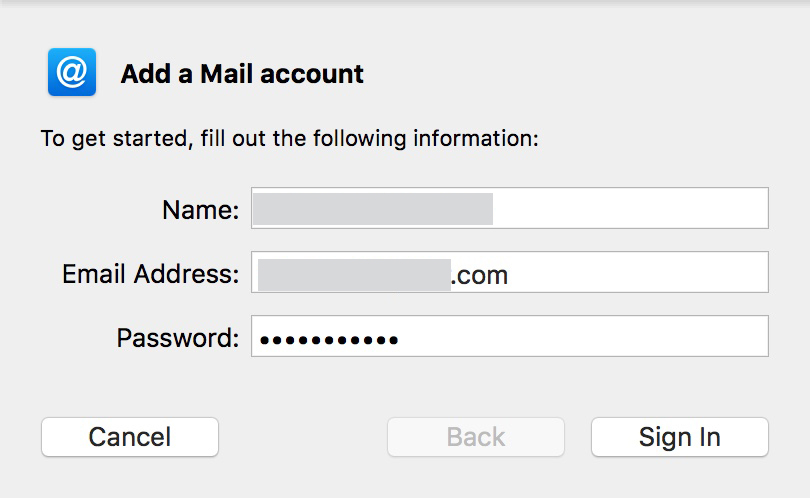Click the redacted text in Name field
The image size is (810, 498).
tap(372, 209)
